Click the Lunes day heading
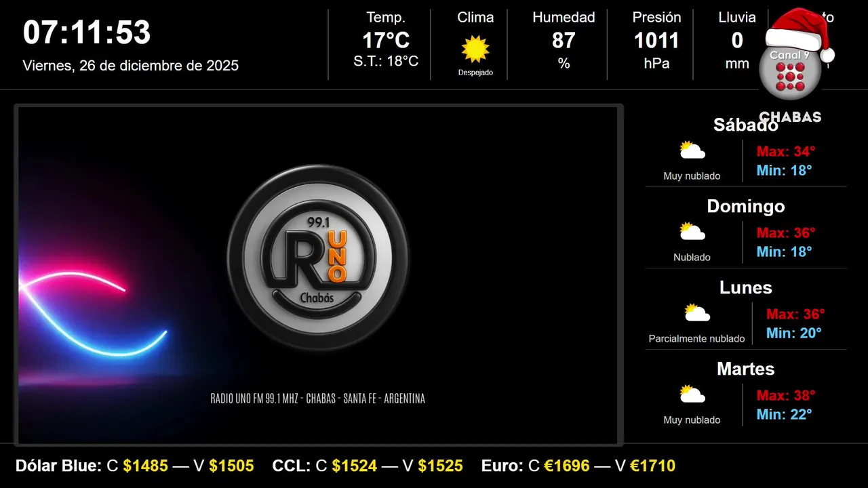Viewport: 868px width, 488px height. (746, 287)
